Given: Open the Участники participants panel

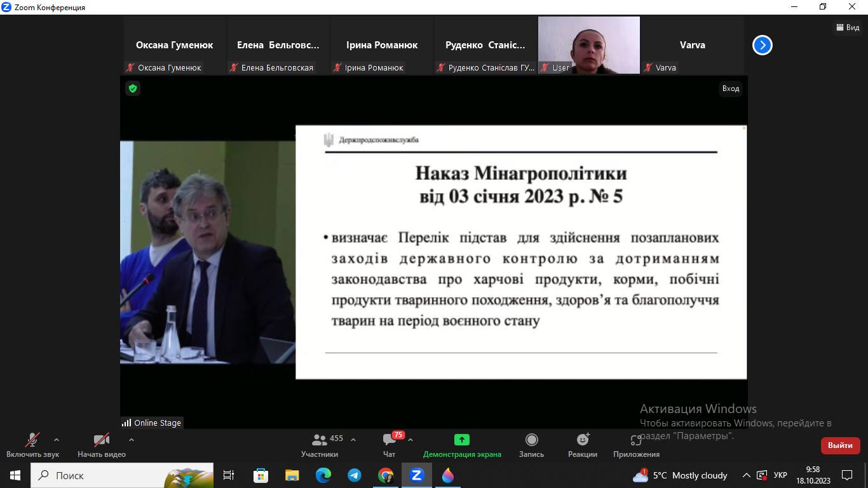Looking at the screenshot, I should coord(320,445).
